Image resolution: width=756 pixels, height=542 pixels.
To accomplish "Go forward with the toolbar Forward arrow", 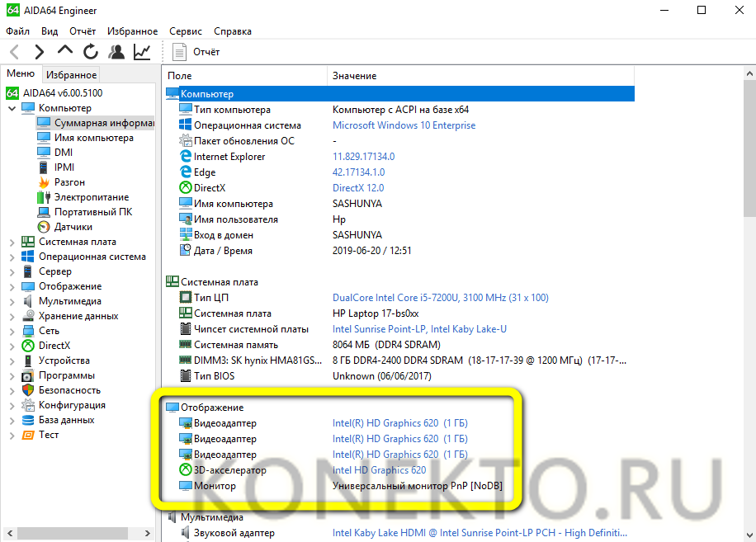I will click(39, 51).
